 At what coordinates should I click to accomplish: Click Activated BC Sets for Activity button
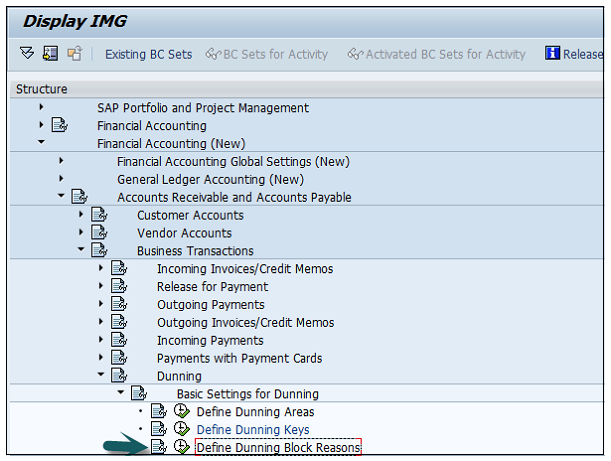click(x=436, y=54)
